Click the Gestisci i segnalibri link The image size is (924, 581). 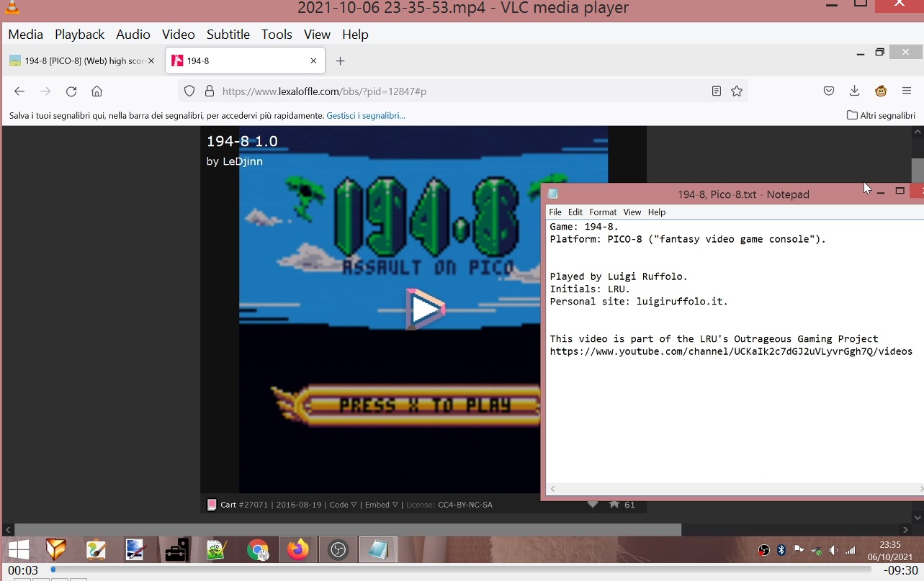tap(366, 115)
